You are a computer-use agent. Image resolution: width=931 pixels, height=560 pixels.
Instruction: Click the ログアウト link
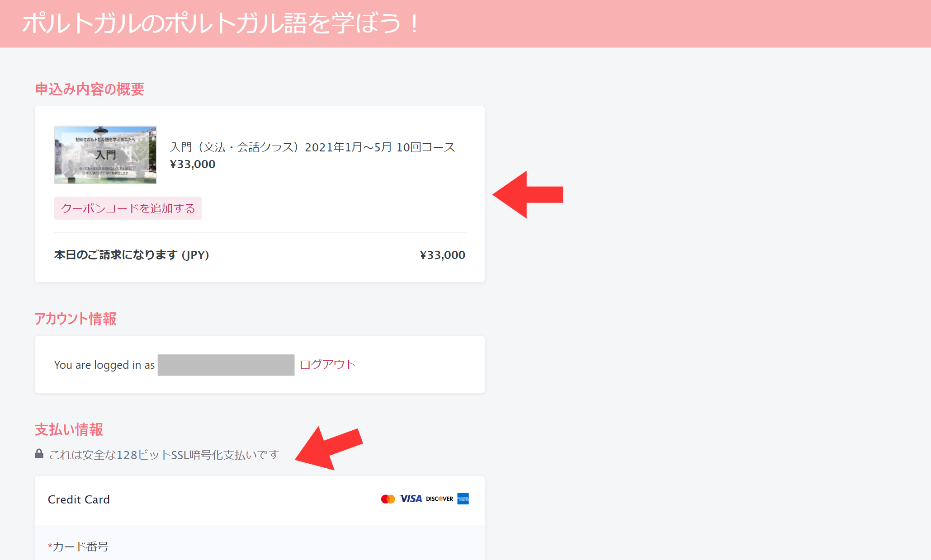click(x=327, y=365)
